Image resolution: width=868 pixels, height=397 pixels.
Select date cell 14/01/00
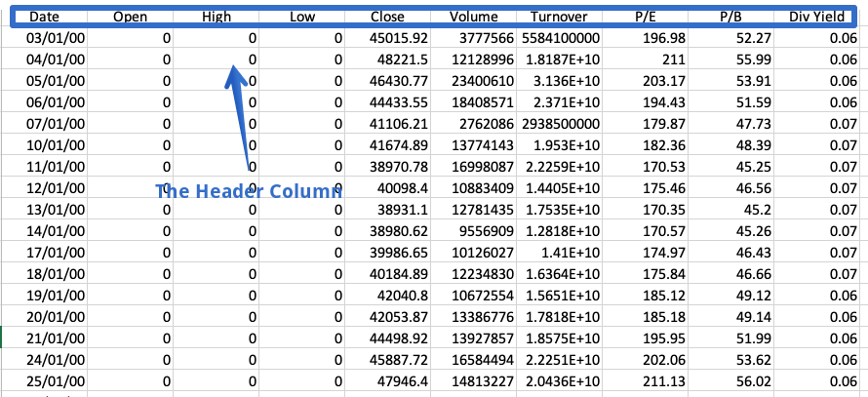[44, 231]
